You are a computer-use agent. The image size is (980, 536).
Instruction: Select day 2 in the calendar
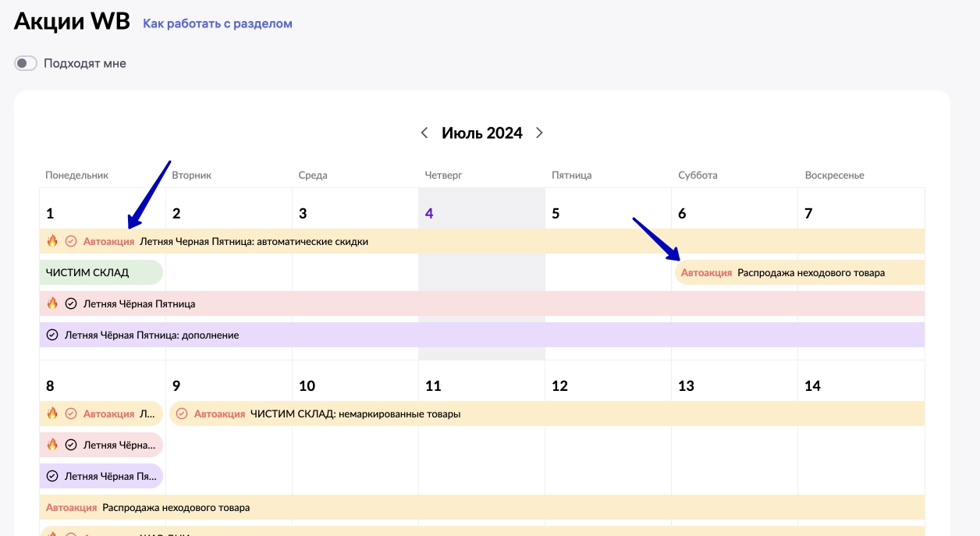pyautogui.click(x=176, y=213)
